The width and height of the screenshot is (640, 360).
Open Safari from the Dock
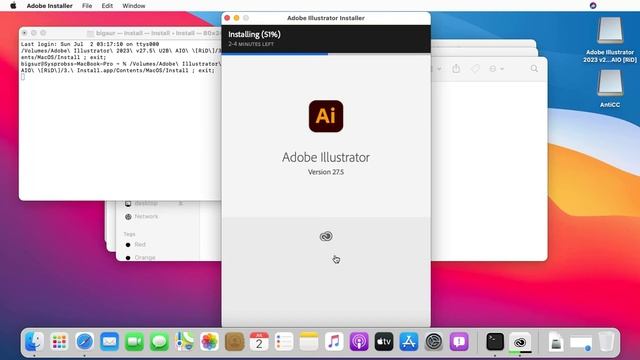(84, 342)
